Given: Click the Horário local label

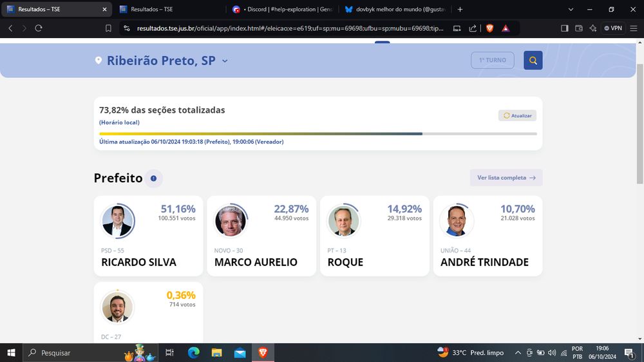Looking at the screenshot, I should [x=120, y=122].
